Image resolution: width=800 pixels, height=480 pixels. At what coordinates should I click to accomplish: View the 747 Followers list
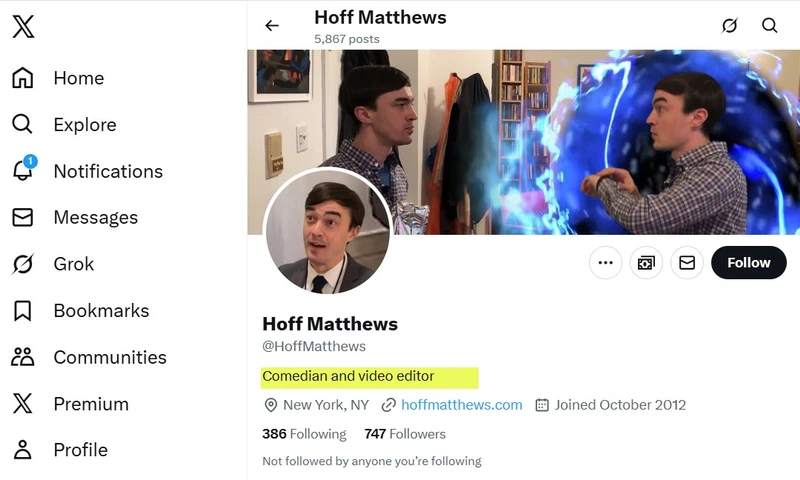click(405, 434)
